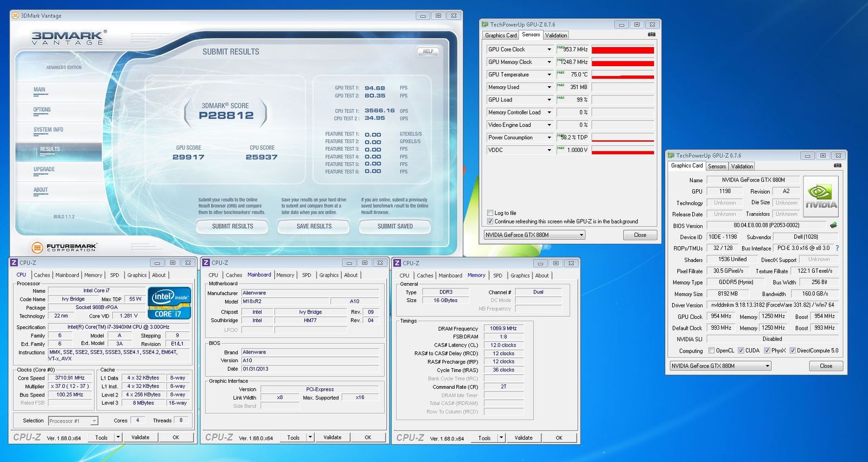Click the CPU-Z Z icon in the Memory window title
The width and height of the screenshot is (868, 462).
397,263
